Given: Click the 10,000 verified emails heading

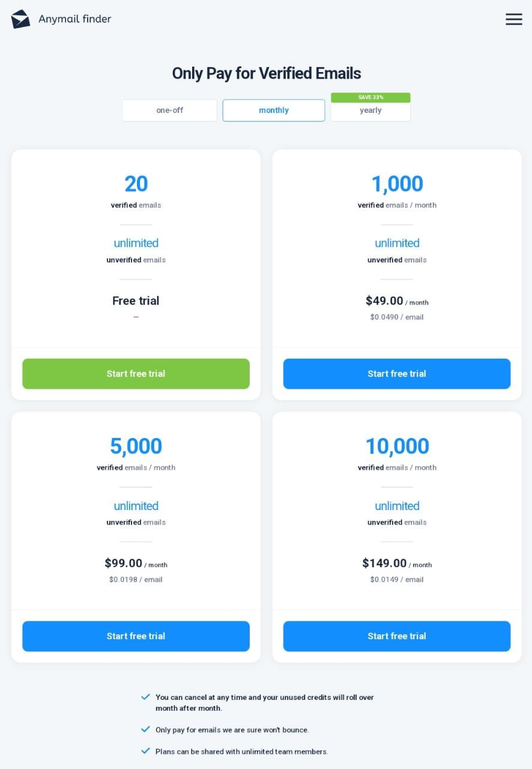Looking at the screenshot, I should (x=397, y=446).
